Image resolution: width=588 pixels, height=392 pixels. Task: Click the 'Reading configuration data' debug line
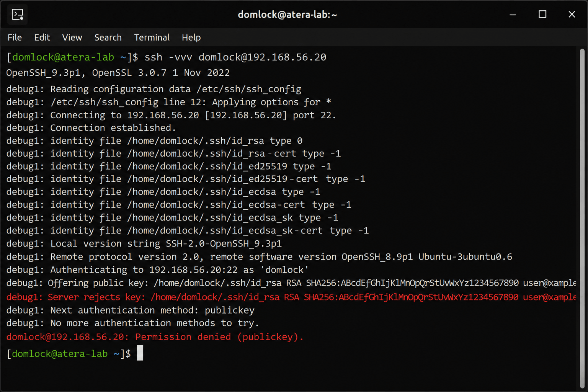(154, 89)
